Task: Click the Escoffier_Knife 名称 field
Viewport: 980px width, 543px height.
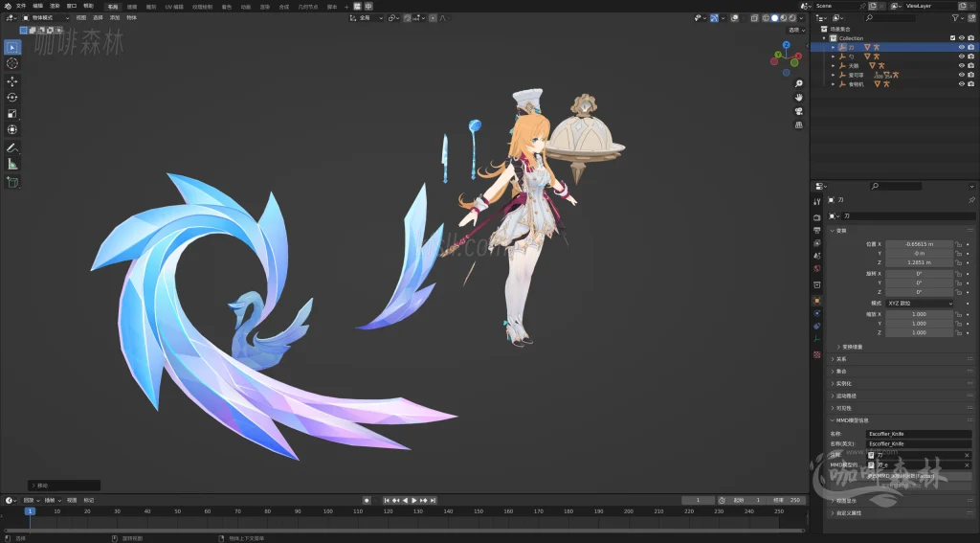Action: tap(919, 434)
